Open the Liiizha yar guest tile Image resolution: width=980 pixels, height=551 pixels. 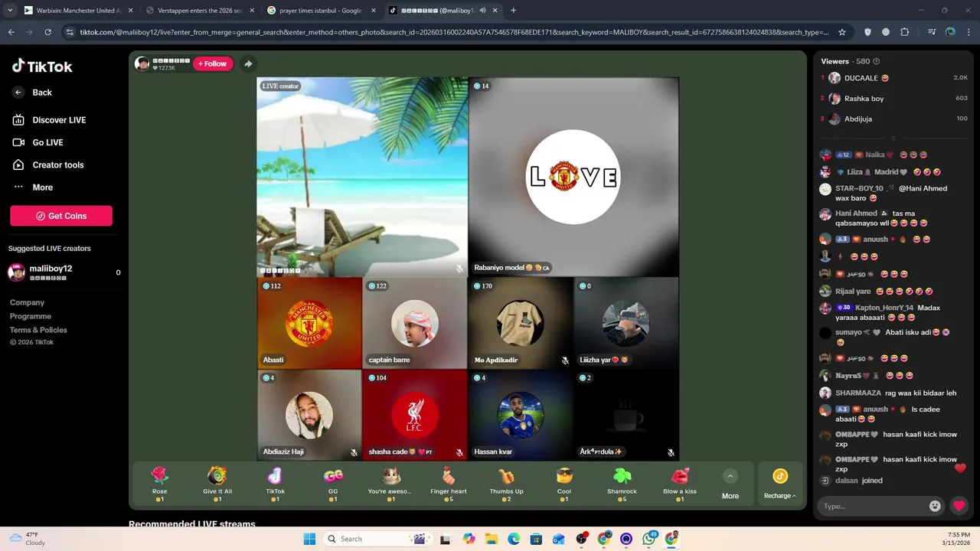point(626,323)
